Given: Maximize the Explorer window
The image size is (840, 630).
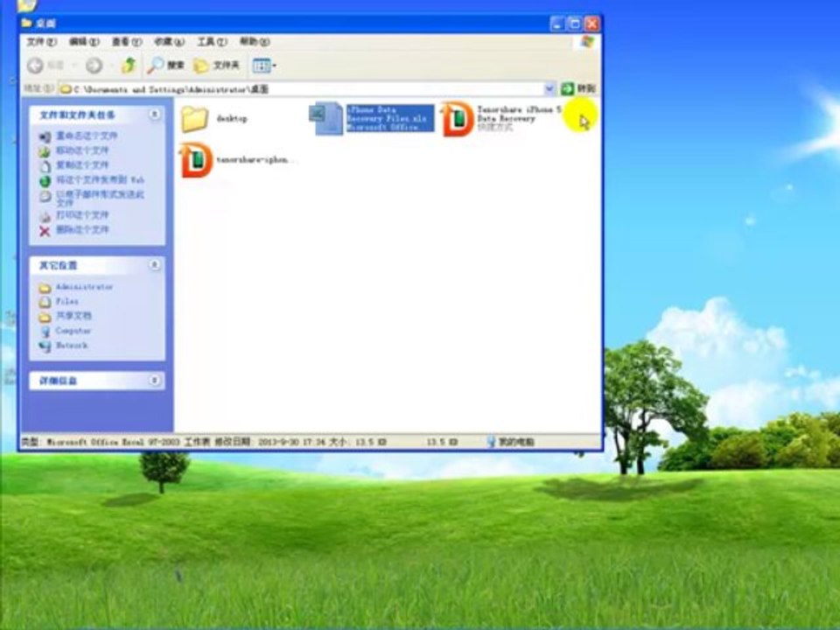Looking at the screenshot, I should [575, 24].
